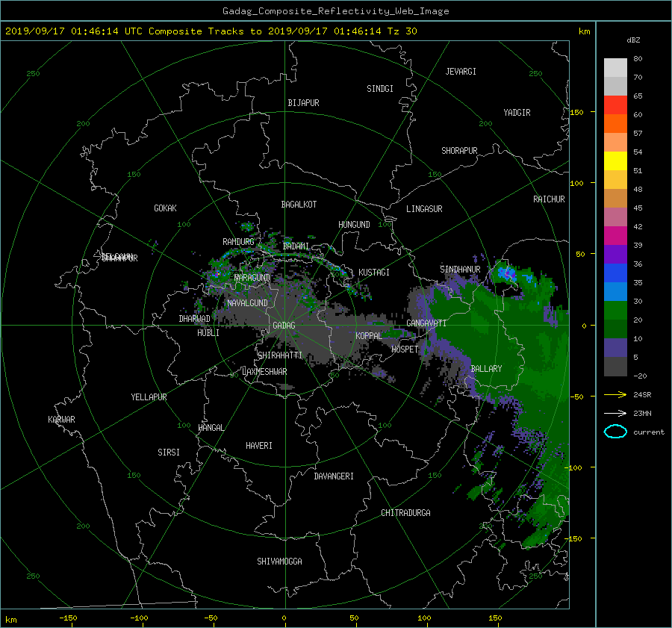Click the blue storm cell near SINDHANUR

pyautogui.click(x=506, y=273)
